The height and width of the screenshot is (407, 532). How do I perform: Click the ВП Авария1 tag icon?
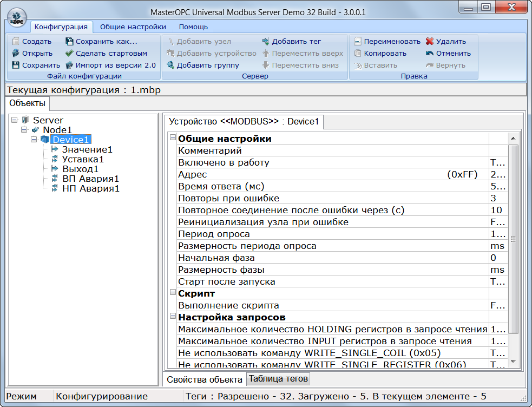point(55,178)
